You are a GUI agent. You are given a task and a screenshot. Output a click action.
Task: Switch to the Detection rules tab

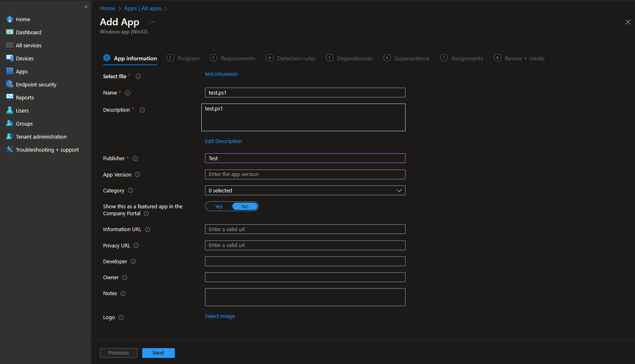(291, 58)
